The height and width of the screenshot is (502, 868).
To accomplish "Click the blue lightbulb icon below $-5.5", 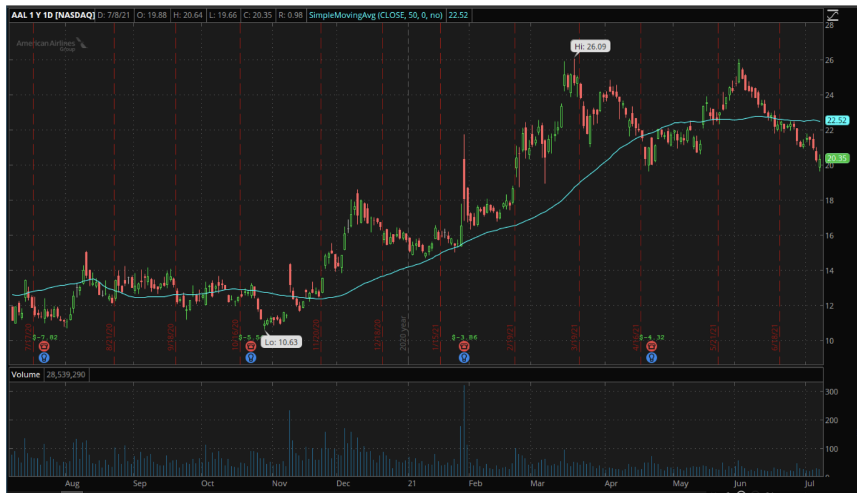I will pyautogui.click(x=251, y=358).
